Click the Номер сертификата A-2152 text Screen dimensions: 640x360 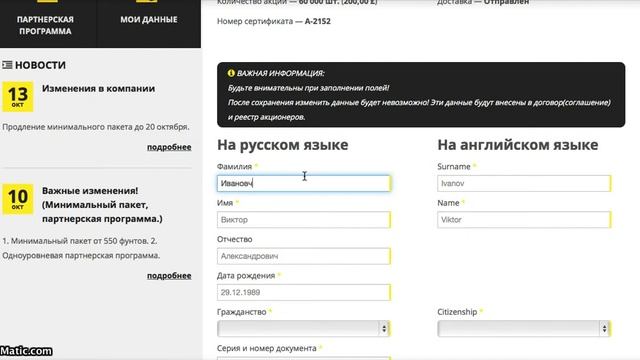tap(273, 21)
